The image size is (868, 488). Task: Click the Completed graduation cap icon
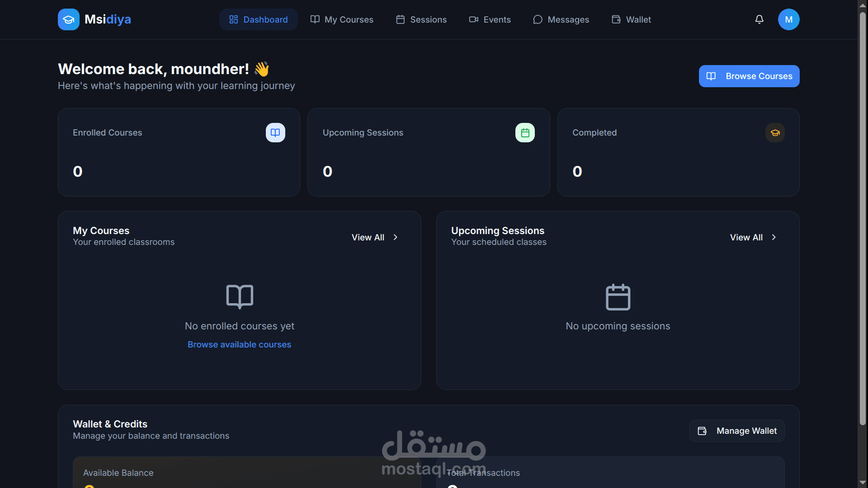click(x=775, y=132)
